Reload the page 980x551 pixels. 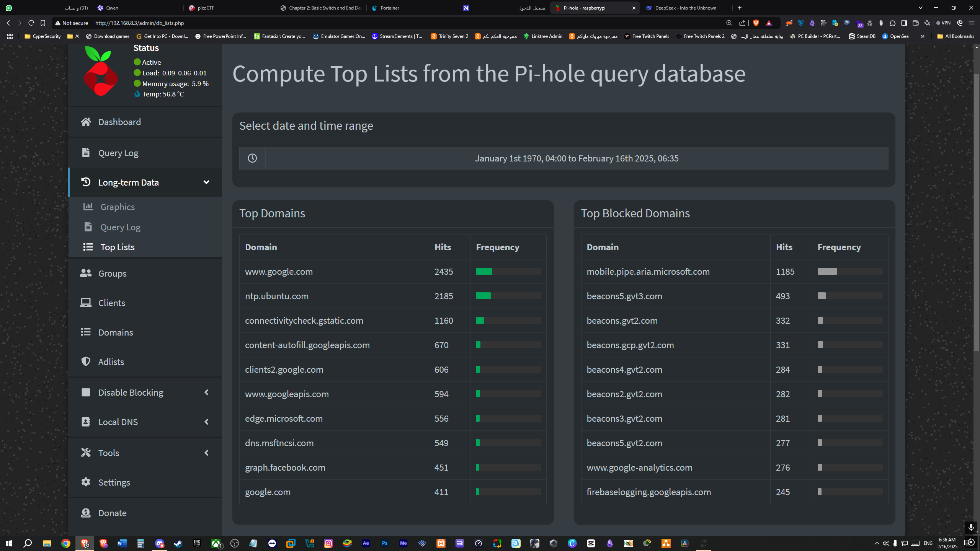[31, 23]
